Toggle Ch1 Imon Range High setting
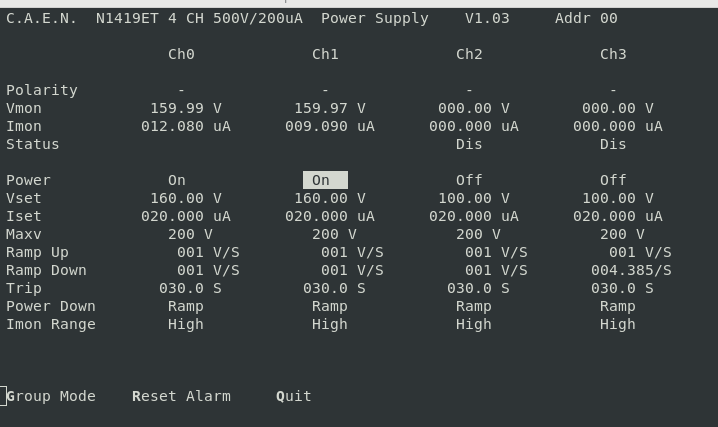Viewport: 718px width, 427px height. tap(330, 324)
